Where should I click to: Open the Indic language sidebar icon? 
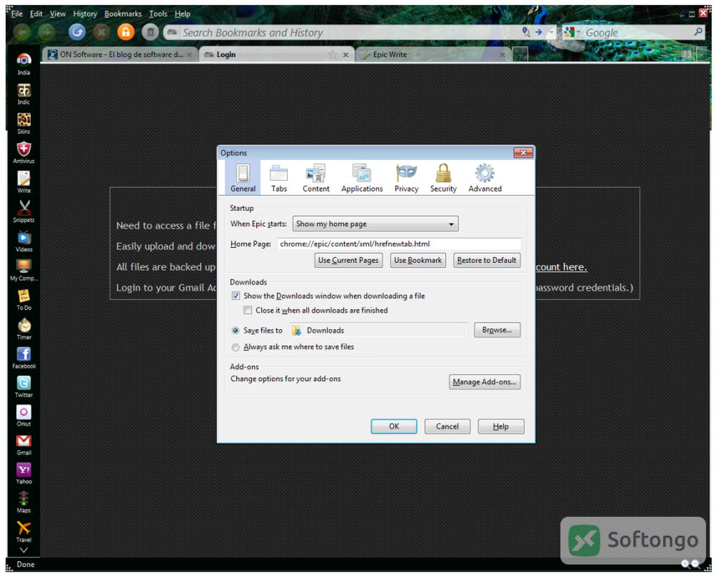(x=24, y=94)
